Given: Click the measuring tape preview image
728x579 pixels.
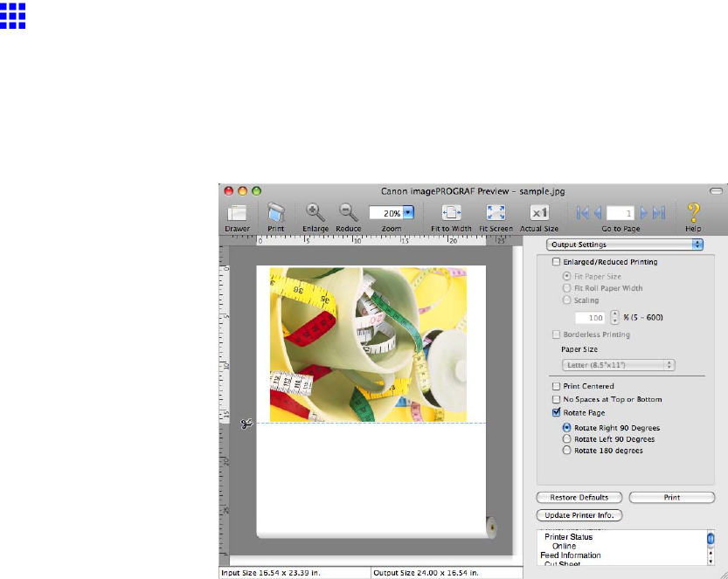Looking at the screenshot, I should pyautogui.click(x=368, y=344).
